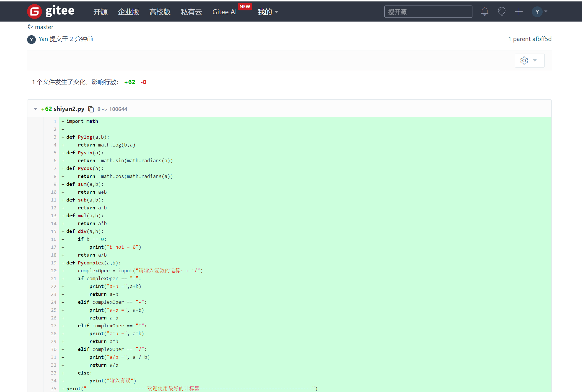The width and height of the screenshot is (582, 392).
Task: Open the notifications bell
Action: (484, 12)
